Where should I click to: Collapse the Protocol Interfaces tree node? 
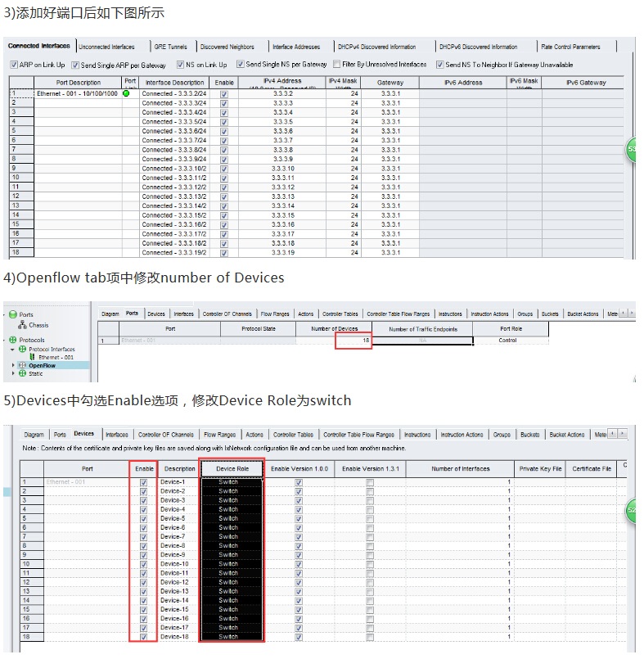[12, 350]
